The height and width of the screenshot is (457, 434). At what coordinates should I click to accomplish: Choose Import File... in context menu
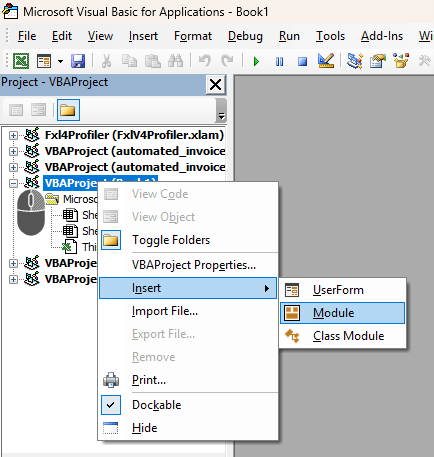188,311
